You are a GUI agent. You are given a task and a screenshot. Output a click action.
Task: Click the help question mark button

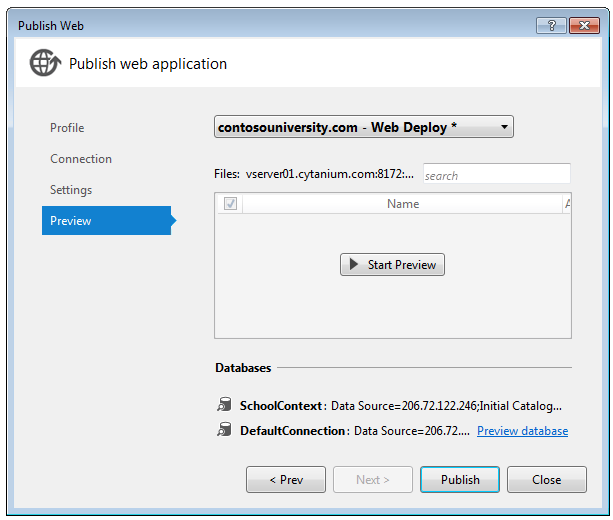click(x=551, y=26)
